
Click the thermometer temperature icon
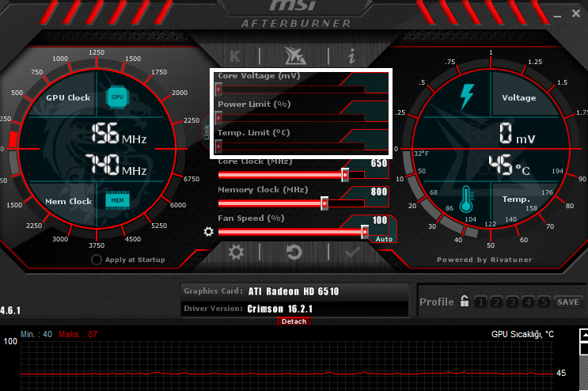[466, 199]
